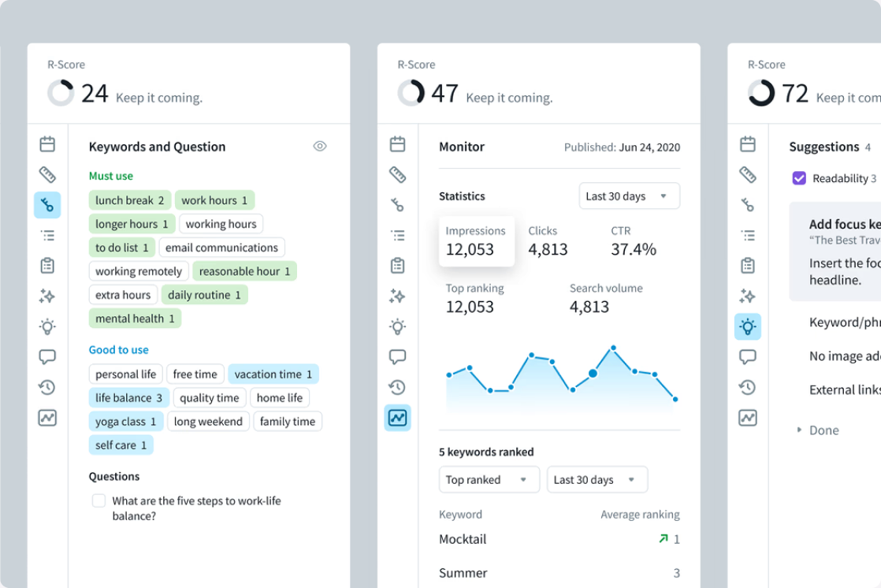Viewport: 881px width, 588px height.
Task: Open comments bubble icon in first panel
Action: click(x=47, y=357)
